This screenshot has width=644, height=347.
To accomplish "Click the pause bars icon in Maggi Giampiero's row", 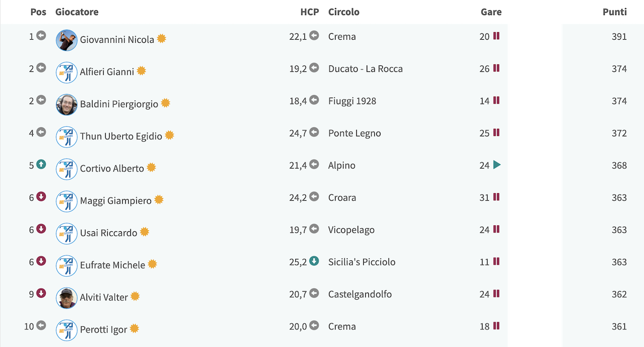I will point(497,197).
